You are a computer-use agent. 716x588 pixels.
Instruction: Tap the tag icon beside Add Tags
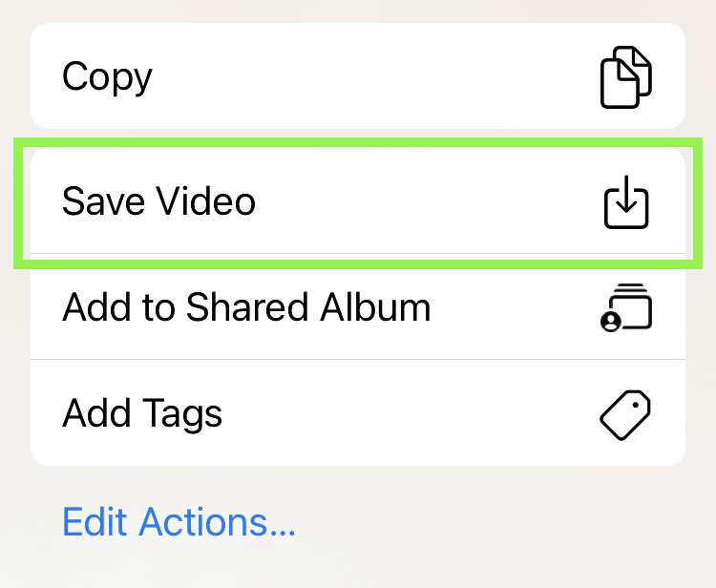pyautogui.click(x=625, y=413)
